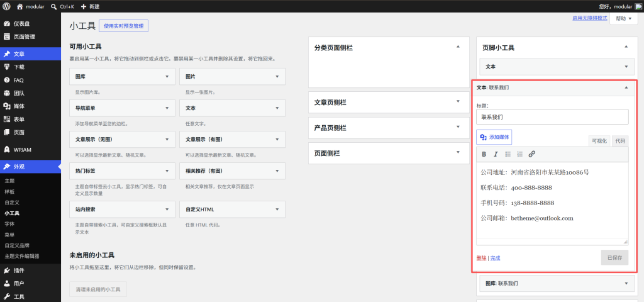
Task: Click the editor resize handle corner
Action: [x=626, y=242]
